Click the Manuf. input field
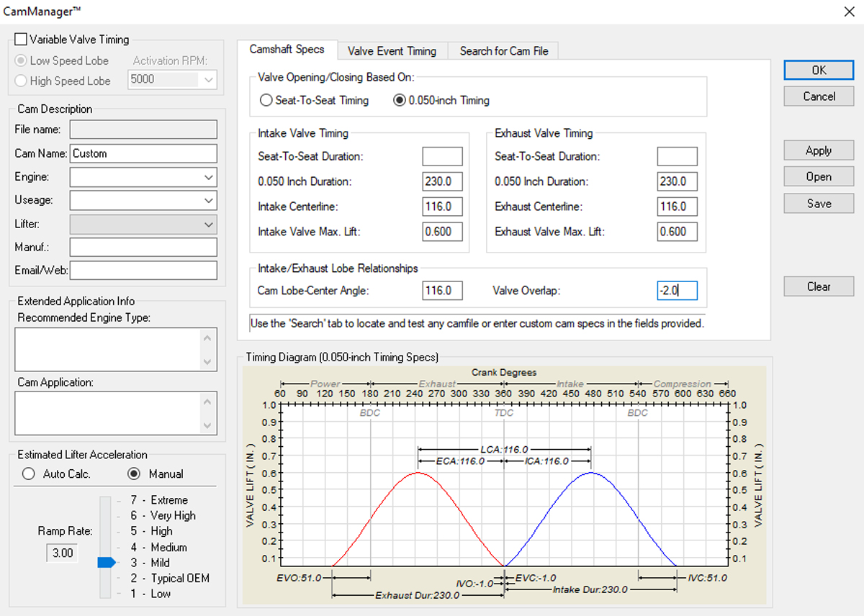The height and width of the screenshot is (616, 864). click(x=143, y=248)
